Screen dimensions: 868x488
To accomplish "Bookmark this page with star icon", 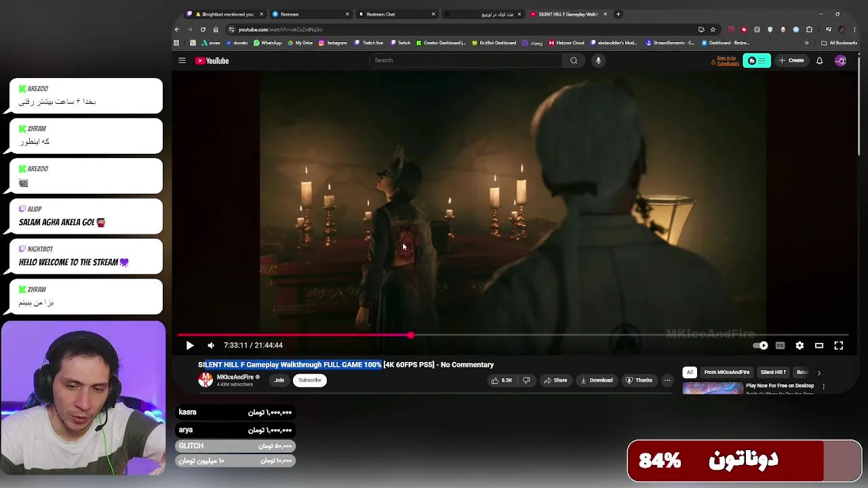I will (713, 29).
